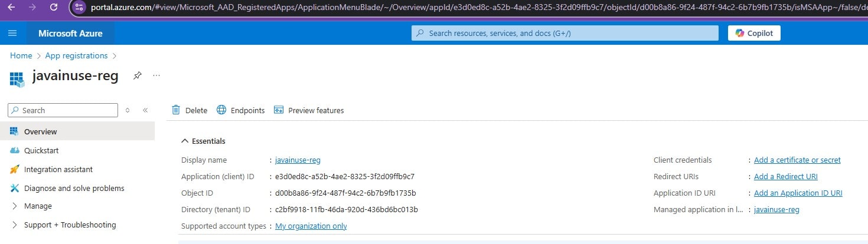
Task: Go to Home breadcrumb
Action: tap(21, 55)
